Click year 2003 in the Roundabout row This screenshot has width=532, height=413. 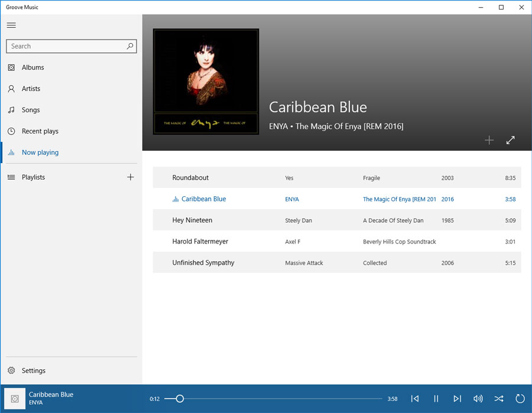pyautogui.click(x=447, y=178)
